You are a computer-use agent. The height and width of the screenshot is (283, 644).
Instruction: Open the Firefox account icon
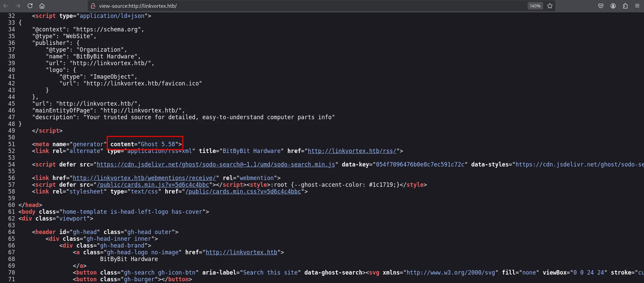613,6
